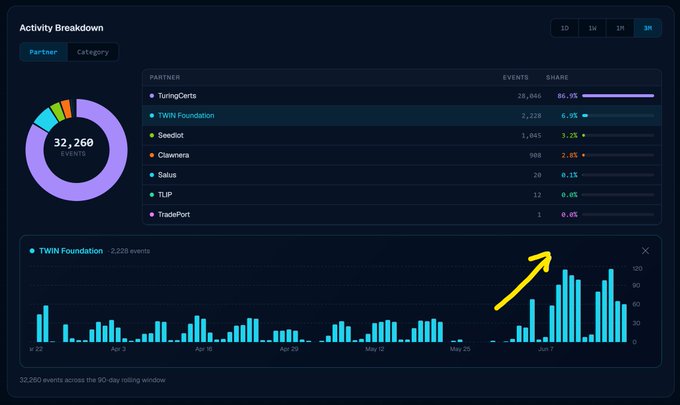This screenshot has height=405, width=680.
Task: Select the 1M time range
Action: (620, 28)
